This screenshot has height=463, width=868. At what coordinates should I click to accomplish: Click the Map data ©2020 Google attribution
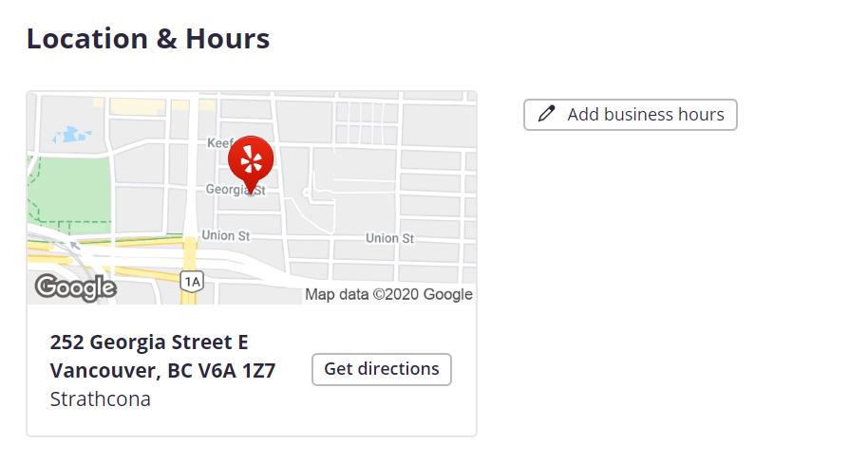[388, 294]
